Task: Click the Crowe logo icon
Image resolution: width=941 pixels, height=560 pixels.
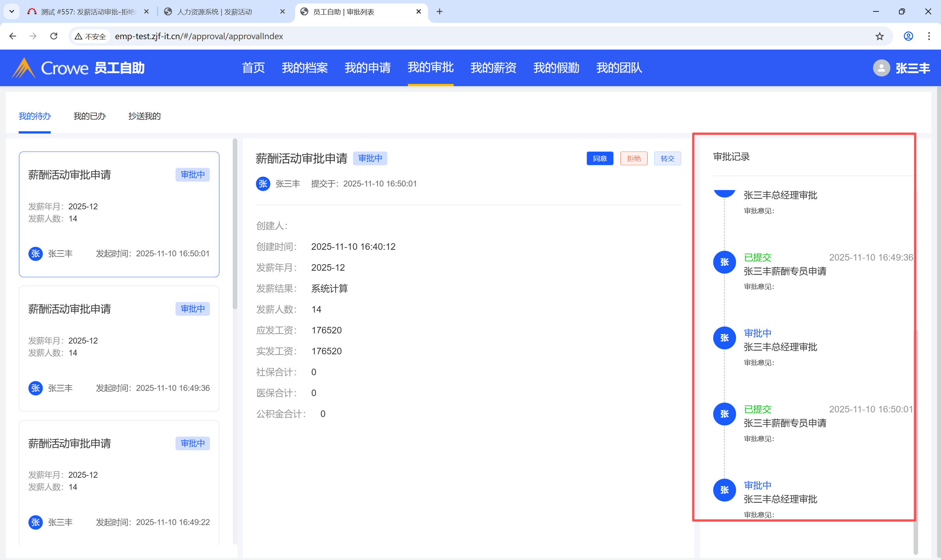Action: (x=24, y=68)
